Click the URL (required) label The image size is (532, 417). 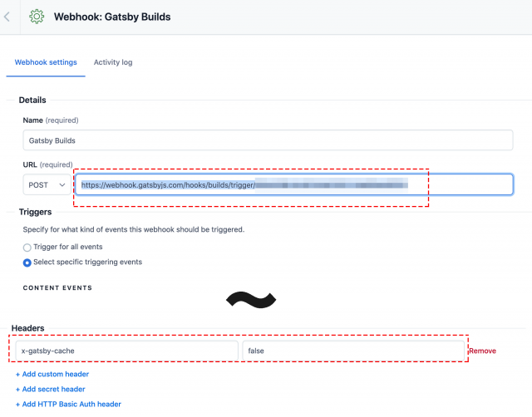pos(48,164)
